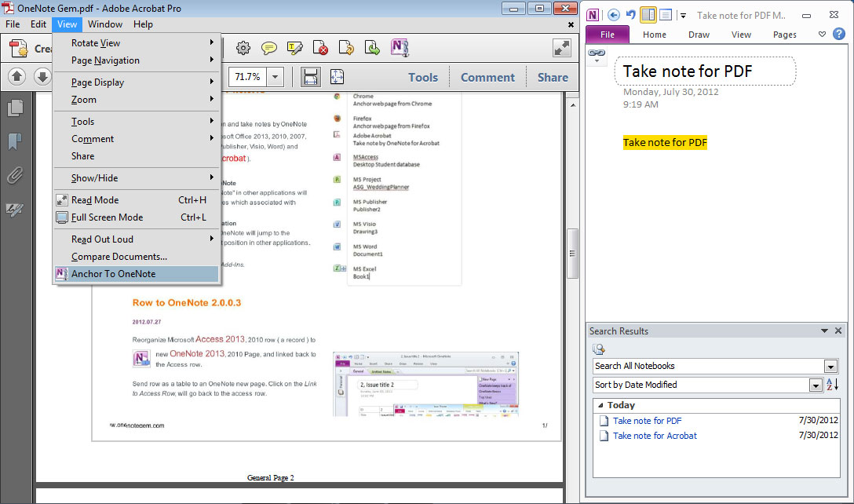This screenshot has height=504, width=854.
Task: Open the settings gear icon in Acrobat toolbar
Action: (x=243, y=48)
